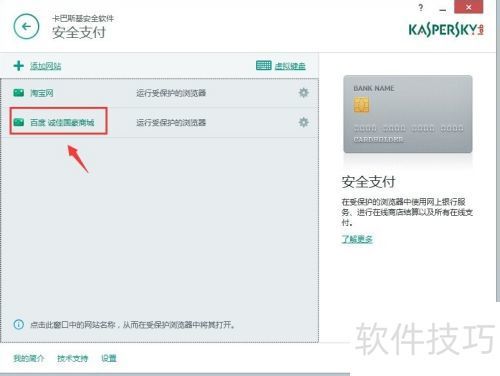Viewport: 500px width, 376px height.
Task: Click the help question mark icon
Action: 421,8
